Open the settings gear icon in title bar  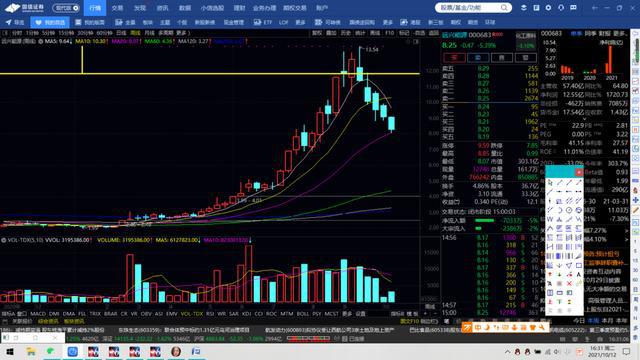click(x=549, y=8)
